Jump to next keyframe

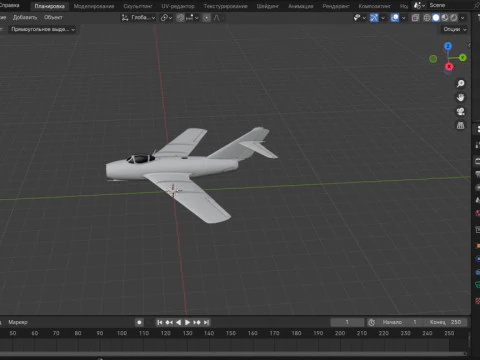[x=197, y=322]
